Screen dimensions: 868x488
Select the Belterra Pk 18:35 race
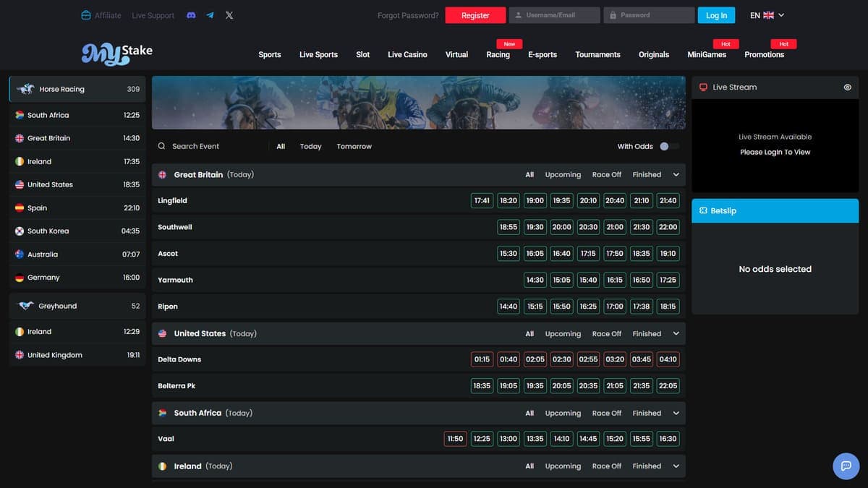pos(482,386)
